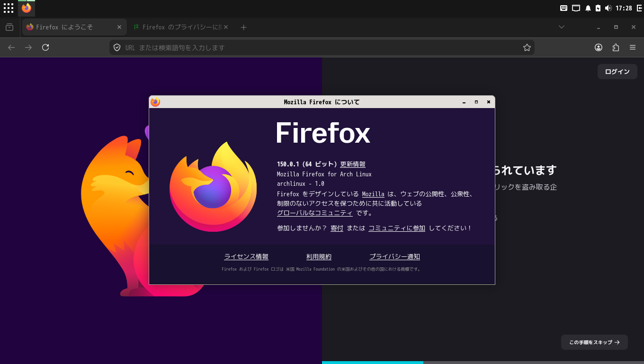Screen dimensions: 644x364
Task: Open the Mozilla link in the About dialog
Action: (373, 194)
